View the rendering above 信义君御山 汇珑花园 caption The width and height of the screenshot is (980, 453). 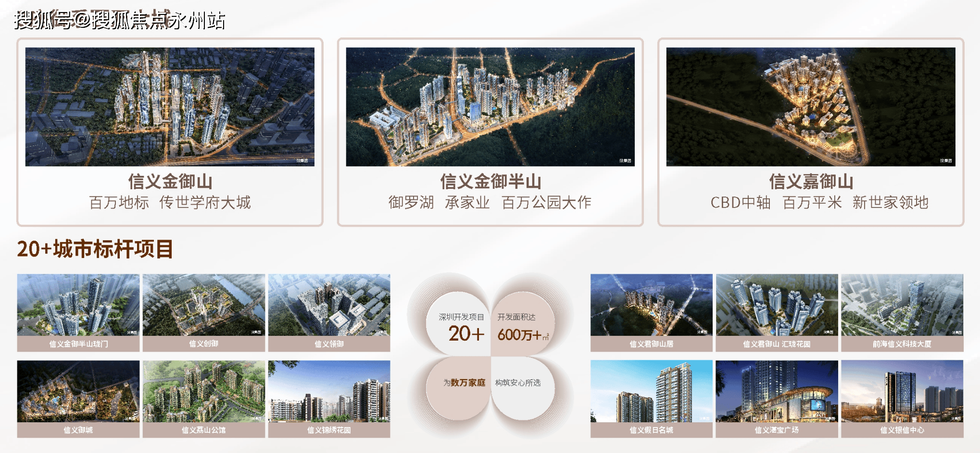pyautogui.click(x=777, y=305)
